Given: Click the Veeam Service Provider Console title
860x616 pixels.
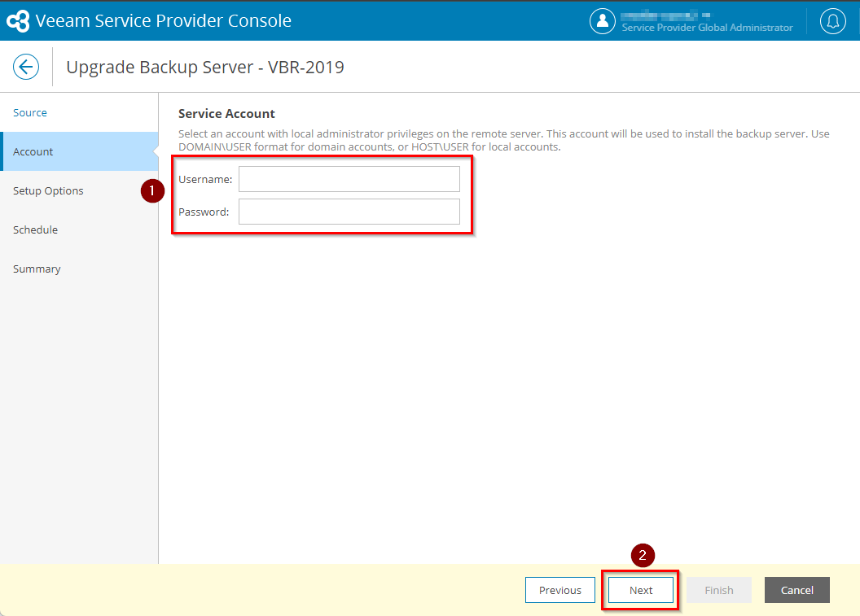Looking at the screenshot, I should [164, 21].
